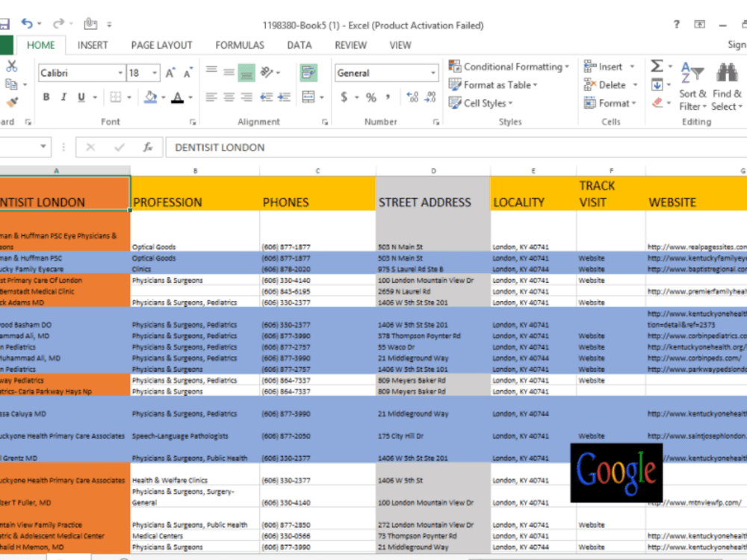Open the font size 18 dropdown
Viewport: 747px width, 560px height.
(155, 73)
